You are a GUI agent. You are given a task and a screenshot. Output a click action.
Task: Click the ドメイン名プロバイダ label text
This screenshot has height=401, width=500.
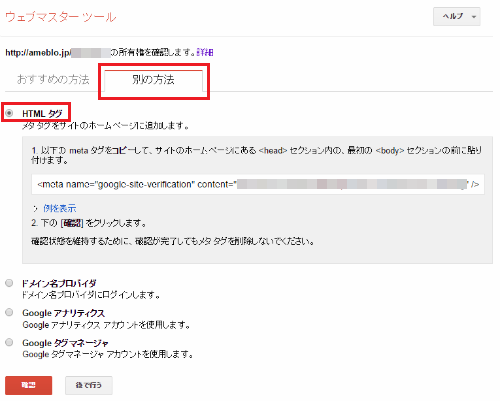point(59,283)
